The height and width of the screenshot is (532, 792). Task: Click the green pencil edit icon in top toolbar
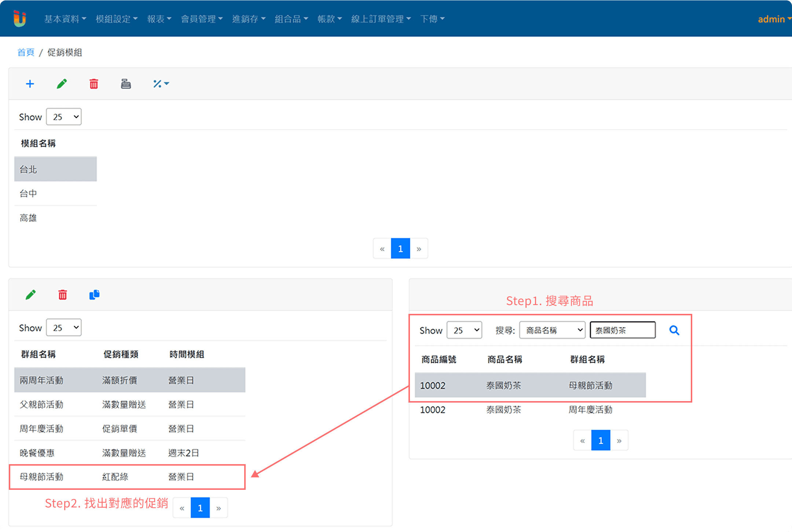pos(62,84)
